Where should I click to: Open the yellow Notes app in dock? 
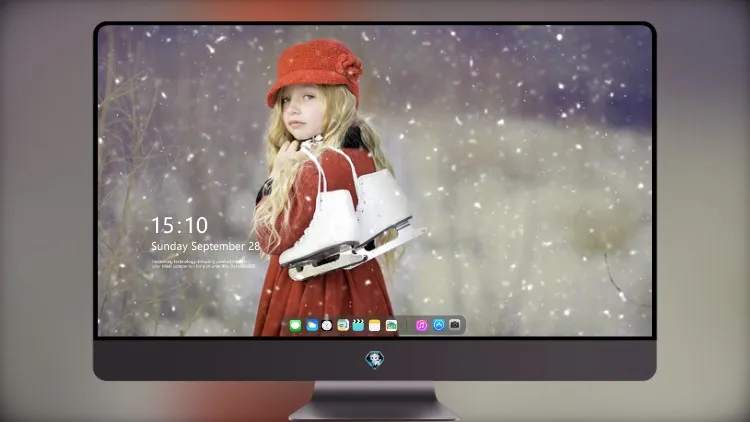[x=375, y=326]
